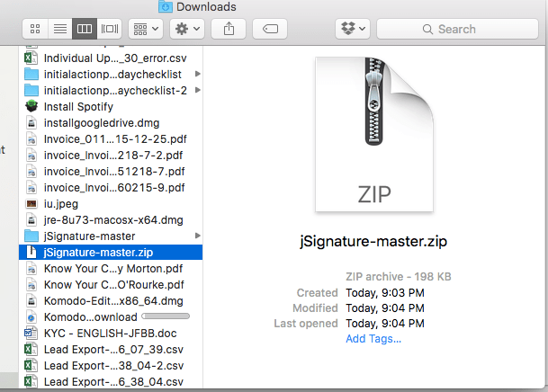Open the item arrangement dropdown

[x=146, y=29]
